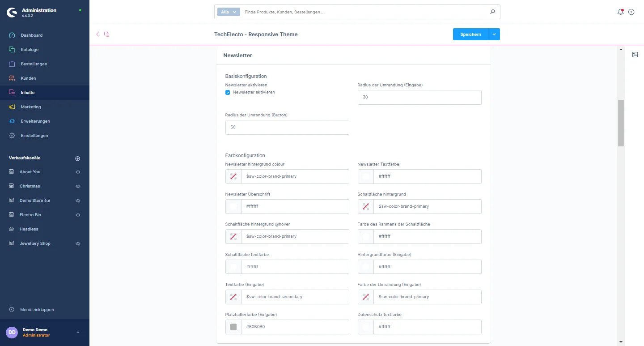This screenshot has height=346, width=644.
Task: Add a new sales channel plus icon
Action: pyautogui.click(x=77, y=158)
